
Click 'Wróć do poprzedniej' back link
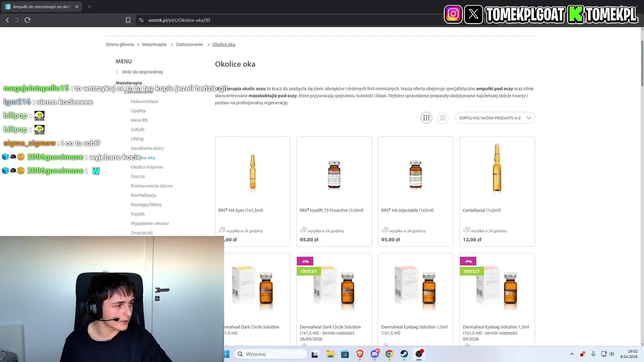coord(142,72)
